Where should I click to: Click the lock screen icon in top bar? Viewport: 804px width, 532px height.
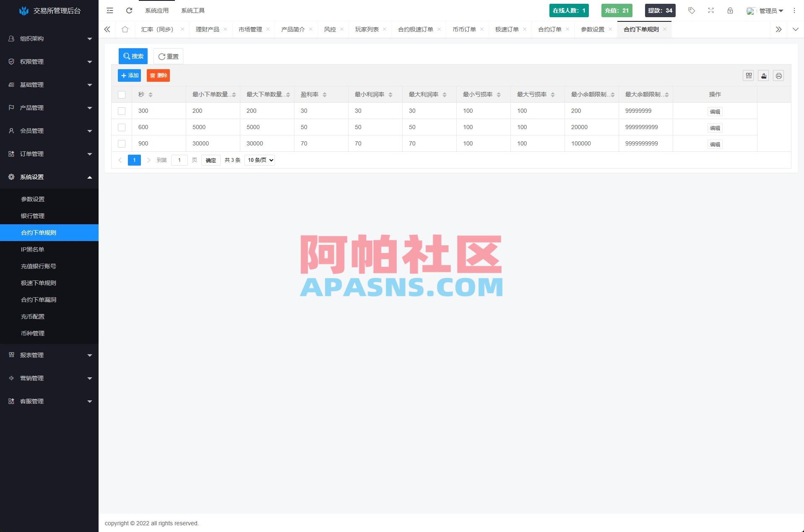tap(730, 10)
